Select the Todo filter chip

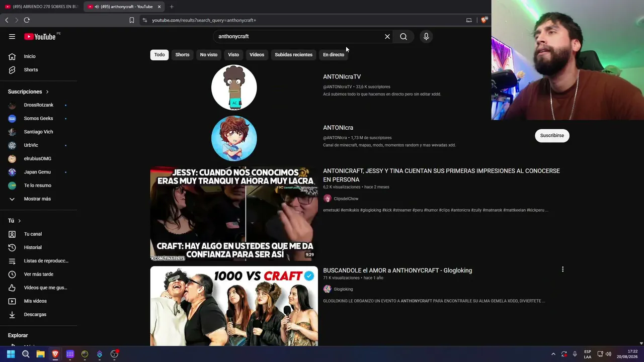click(x=159, y=55)
